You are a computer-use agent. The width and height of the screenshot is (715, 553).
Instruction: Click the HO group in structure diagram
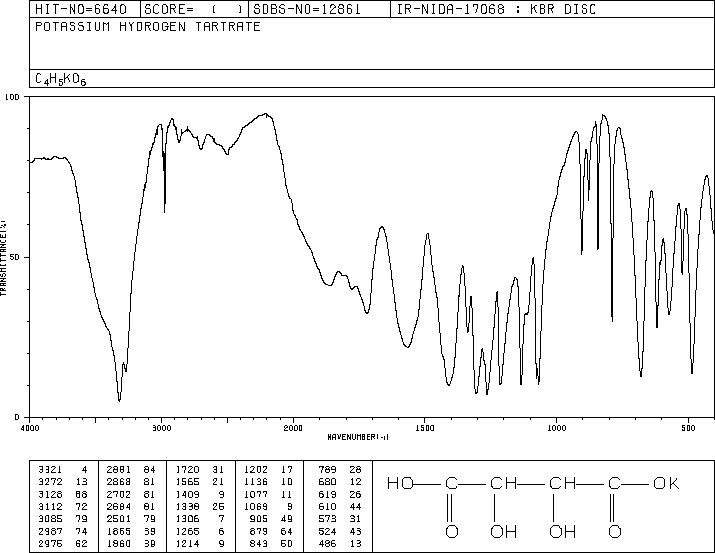pos(400,483)
